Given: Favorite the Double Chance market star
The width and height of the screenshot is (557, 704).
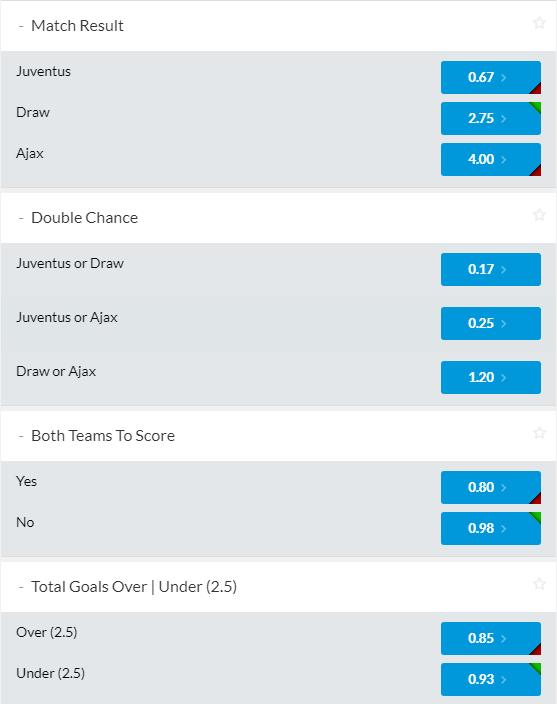Looking at the screenshot, I should tap(539, 215).
